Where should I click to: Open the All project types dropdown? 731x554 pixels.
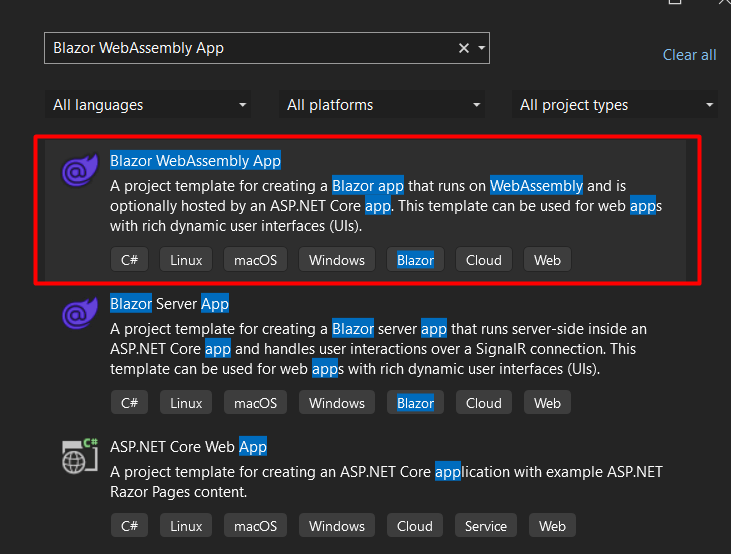click(x=615, y=104)
